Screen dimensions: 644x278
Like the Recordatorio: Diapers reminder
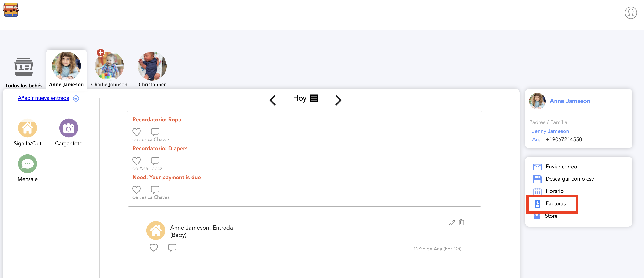[x=137, y=161]
